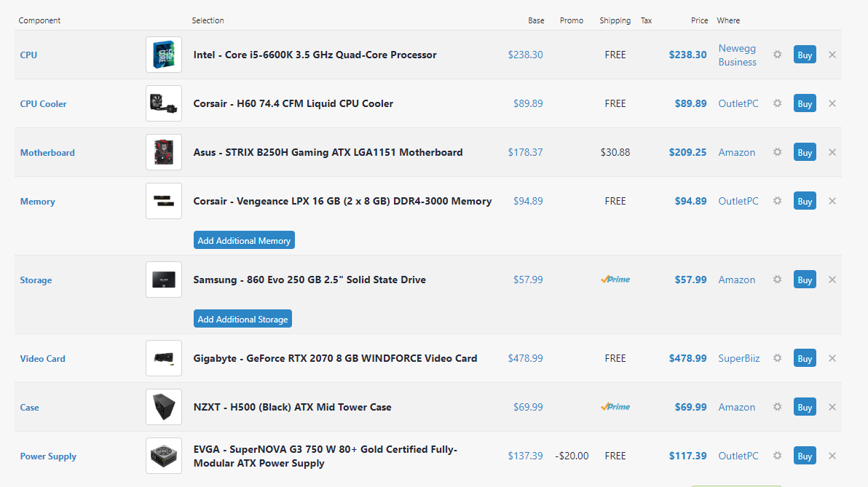The width and height of the screenshot is (868, 487).
Task: Click the $478.99 base price
Action: (x=525, y=358)
